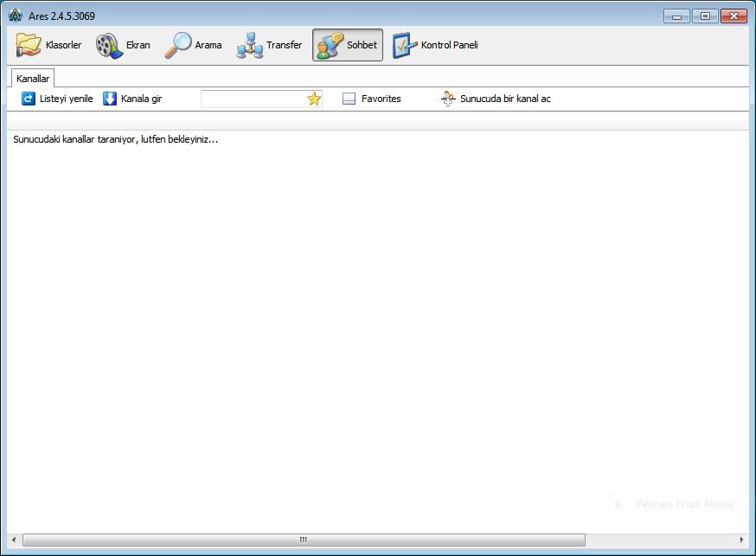Click the Ares logo in the title bar

click(x=16, y=16)
